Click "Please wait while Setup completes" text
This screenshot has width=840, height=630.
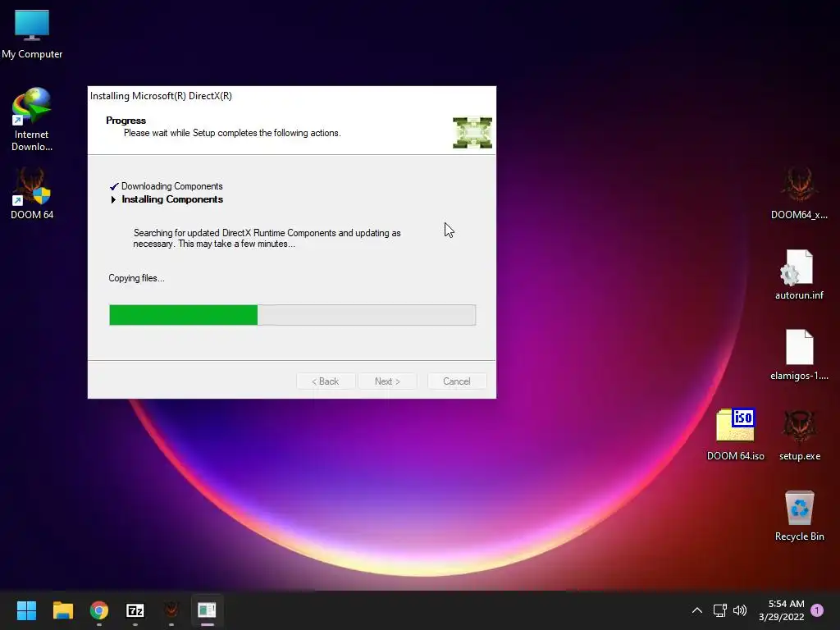(232, 133)
